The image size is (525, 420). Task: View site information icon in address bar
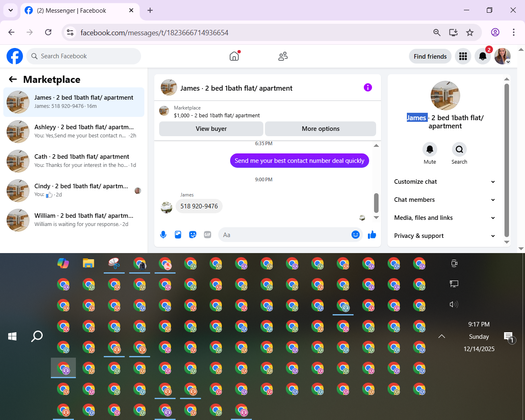pos(71,32)
